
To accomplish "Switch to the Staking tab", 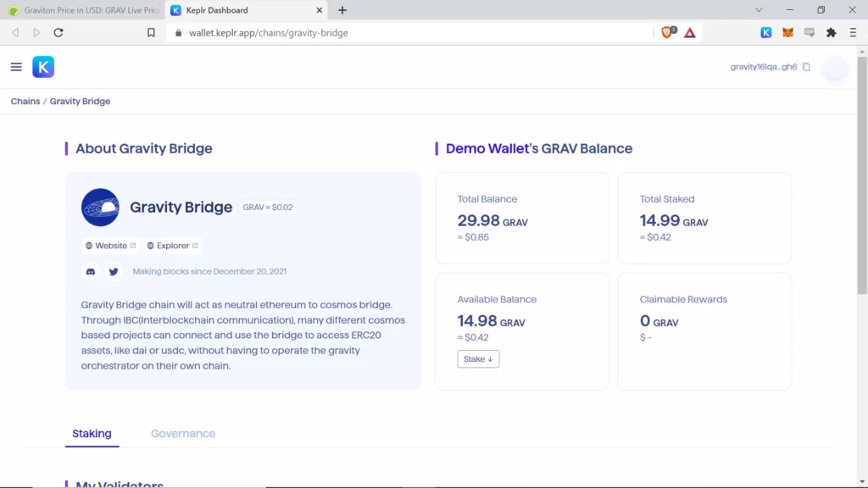I will click(92, 434).
